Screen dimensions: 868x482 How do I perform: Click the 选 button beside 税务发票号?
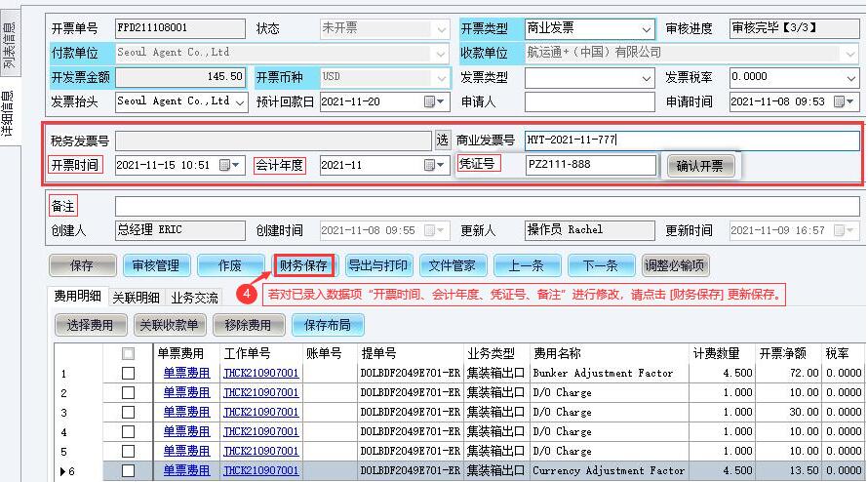pos(442,141)
